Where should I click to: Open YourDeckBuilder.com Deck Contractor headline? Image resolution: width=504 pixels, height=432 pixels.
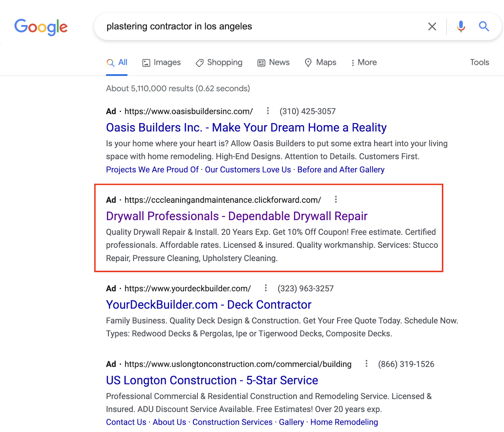[209, 305]
